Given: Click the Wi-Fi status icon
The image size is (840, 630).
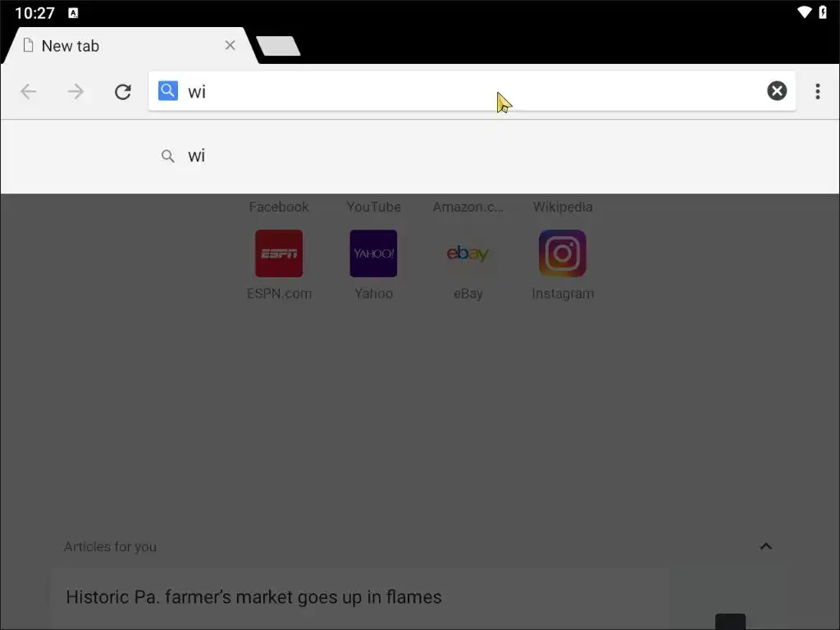Looking at the screenshot, I should 804,11.
